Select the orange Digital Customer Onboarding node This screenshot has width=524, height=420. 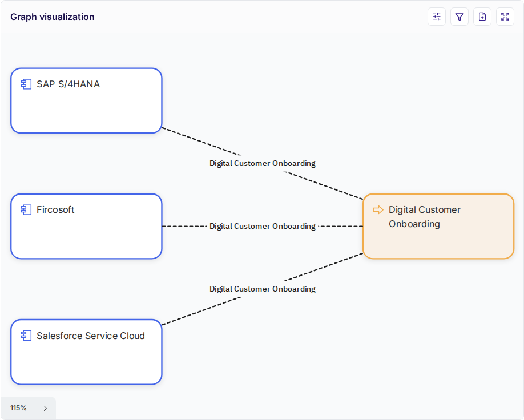click(438, 226)
